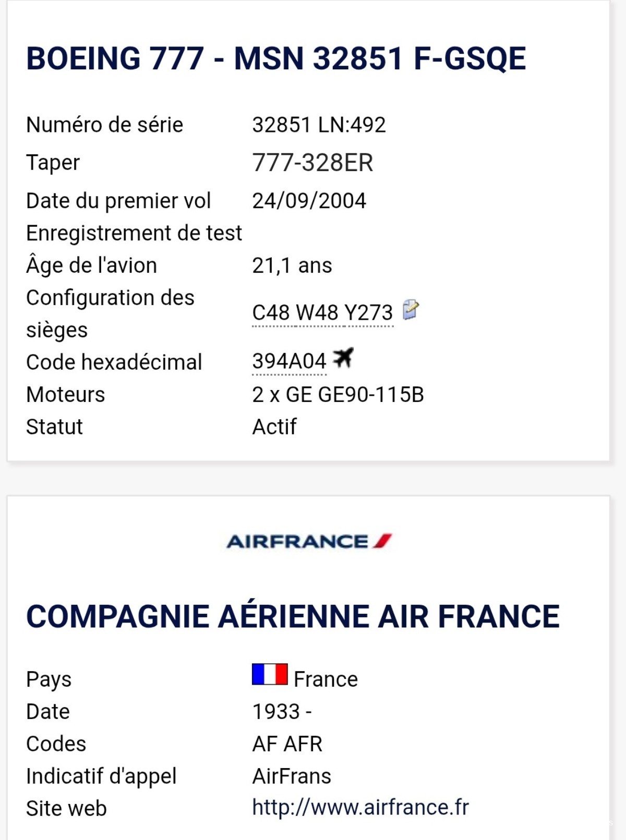Click the aircraft age 21,1 ans

point(292,265)
